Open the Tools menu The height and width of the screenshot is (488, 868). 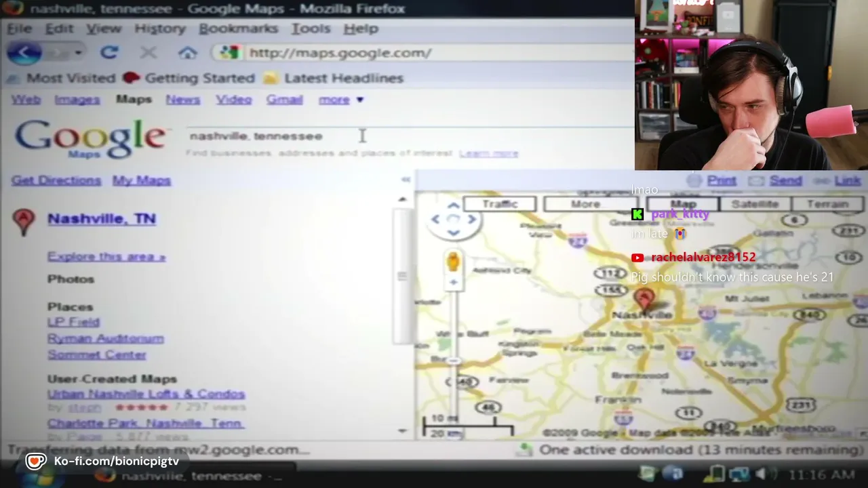pos(311,28)
